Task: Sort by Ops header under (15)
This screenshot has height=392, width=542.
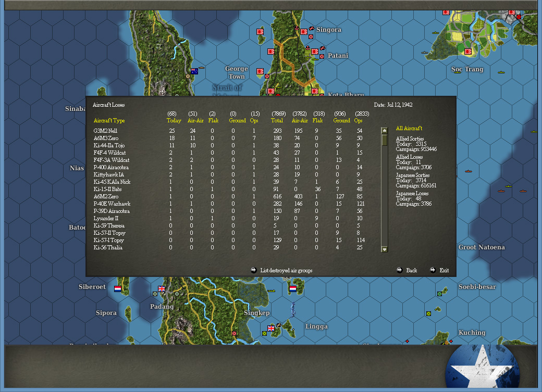Action: pos(254,121)
